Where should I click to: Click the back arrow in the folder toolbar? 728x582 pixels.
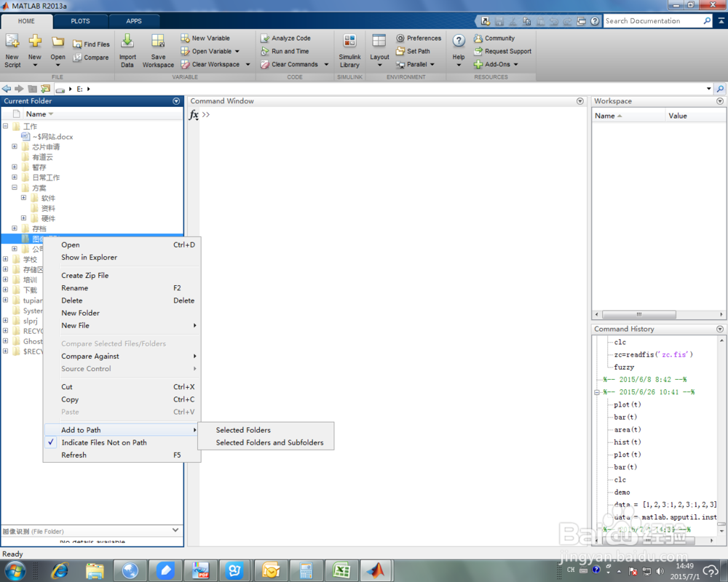(x=7, y=89)
